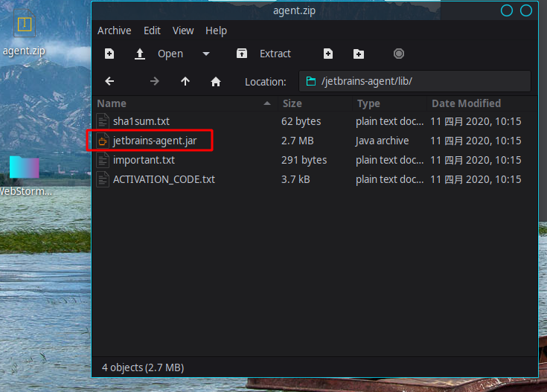The image size is (547, 392).
Task: Click the Java archive type cell
Action: (x=382, y=141)
